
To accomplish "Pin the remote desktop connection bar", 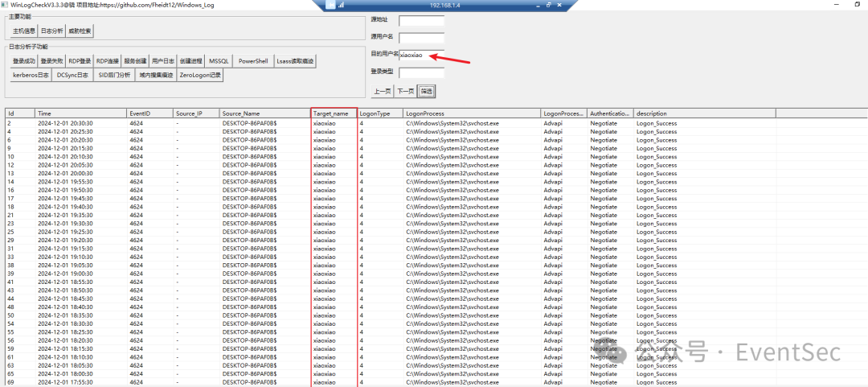I will (x=330, y=5).
